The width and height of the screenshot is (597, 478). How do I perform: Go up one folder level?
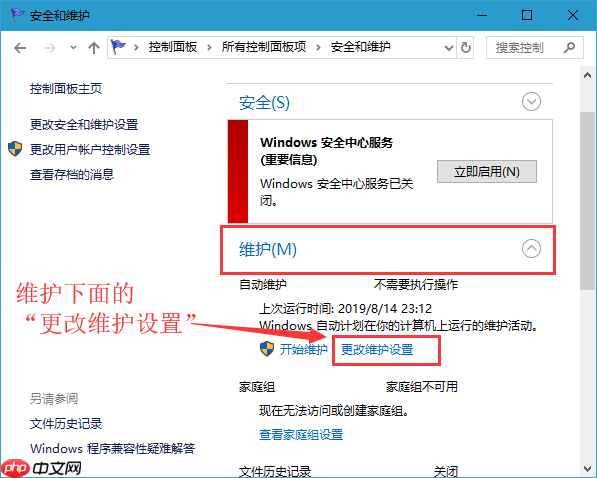pos(94,48)
